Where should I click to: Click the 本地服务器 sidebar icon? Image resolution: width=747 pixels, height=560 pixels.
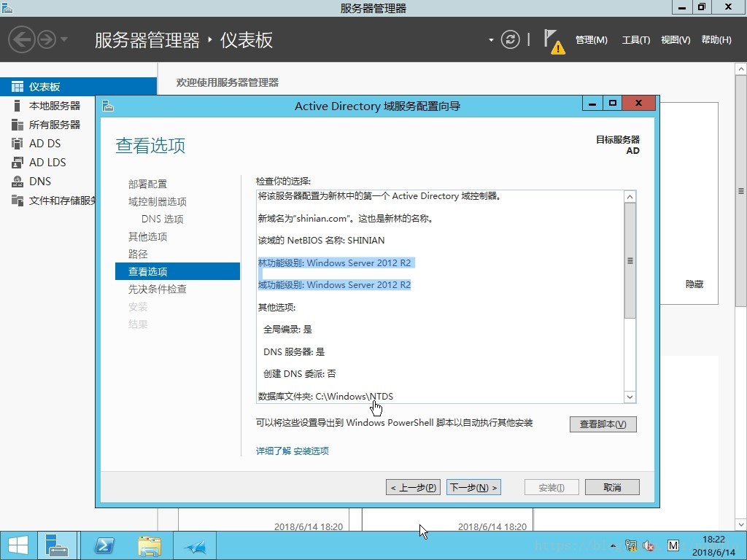click(18, 106)
